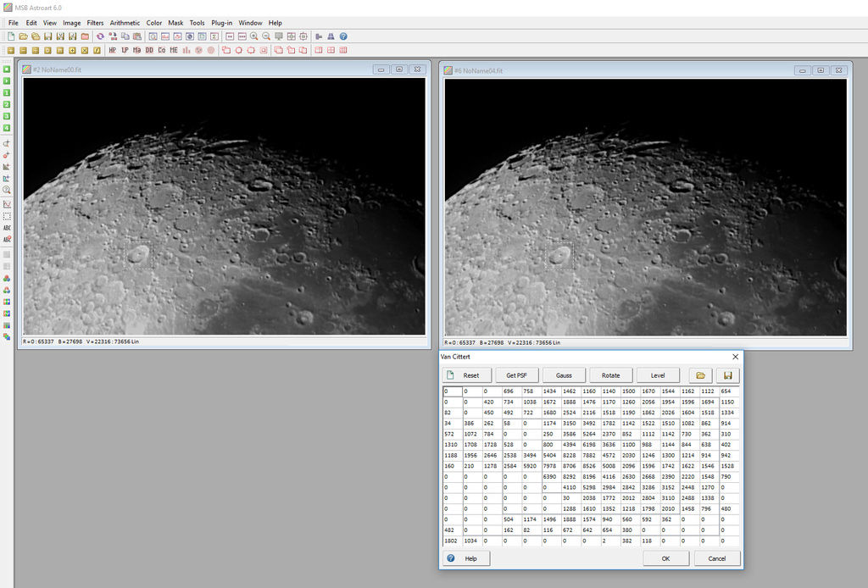Select the PSF cell containing 5920
Viewport: 868px width, 588px height.
coord(531,466)
